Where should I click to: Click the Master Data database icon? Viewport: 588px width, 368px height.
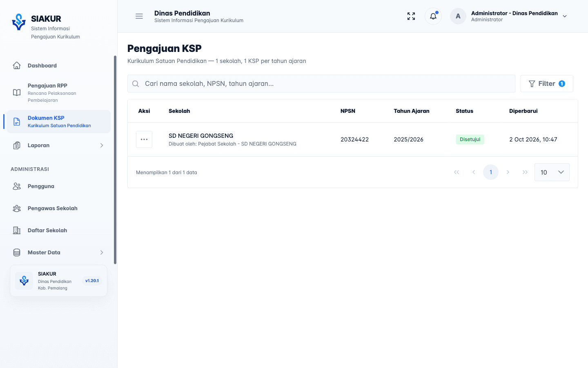17,252
